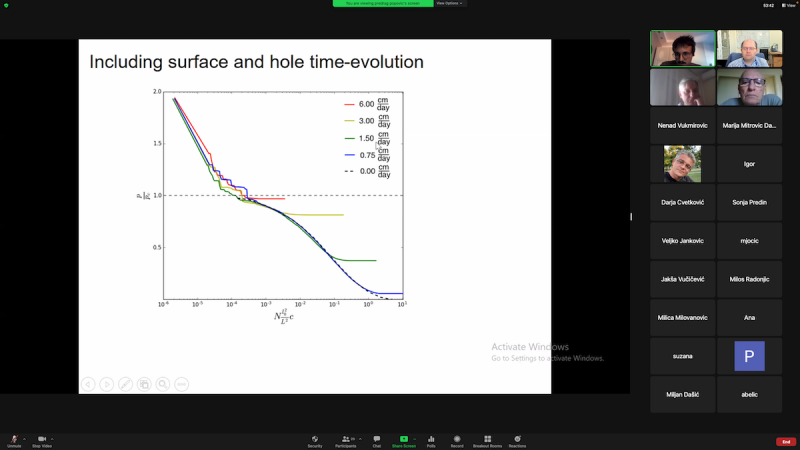
Task: Click the 3.00 cm/day legend entry
Action: tap(367, 121)
